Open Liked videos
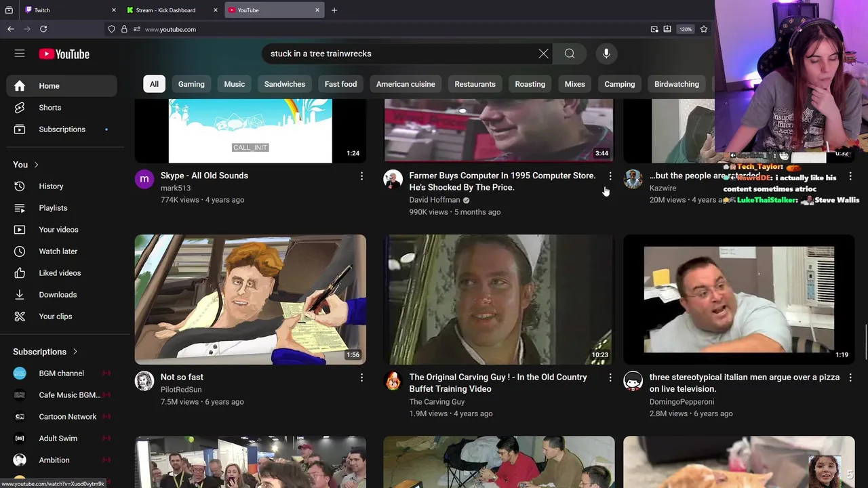Viewport: 868px width, 488px height. tap(62, 273)
